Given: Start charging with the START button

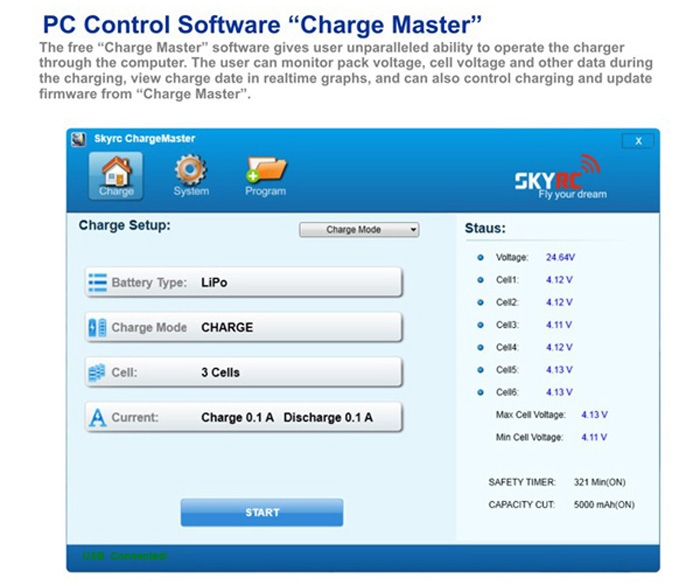Looking at the screenshot, I should [262, 512].
